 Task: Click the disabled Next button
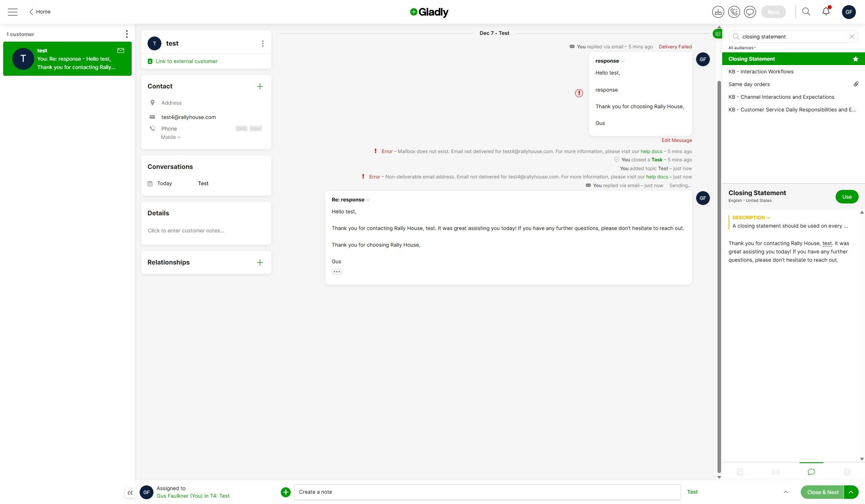coord(773,12)
